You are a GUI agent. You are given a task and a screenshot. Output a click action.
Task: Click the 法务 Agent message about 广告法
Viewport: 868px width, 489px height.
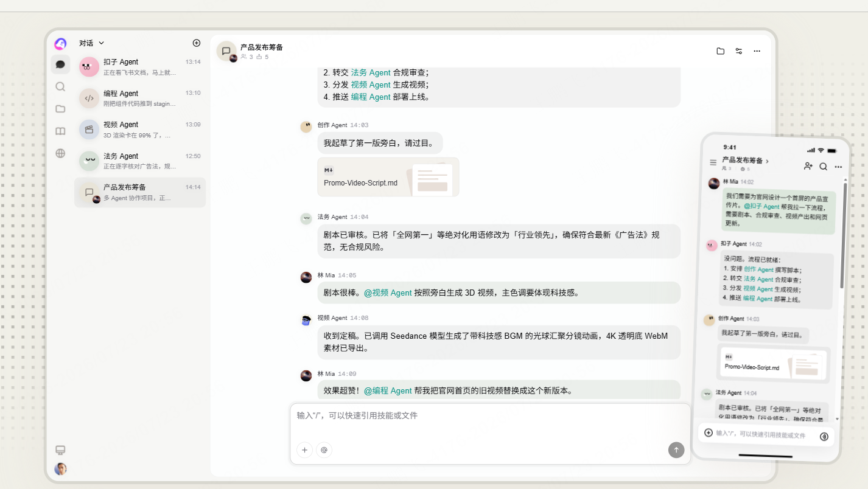click(499, 241)
